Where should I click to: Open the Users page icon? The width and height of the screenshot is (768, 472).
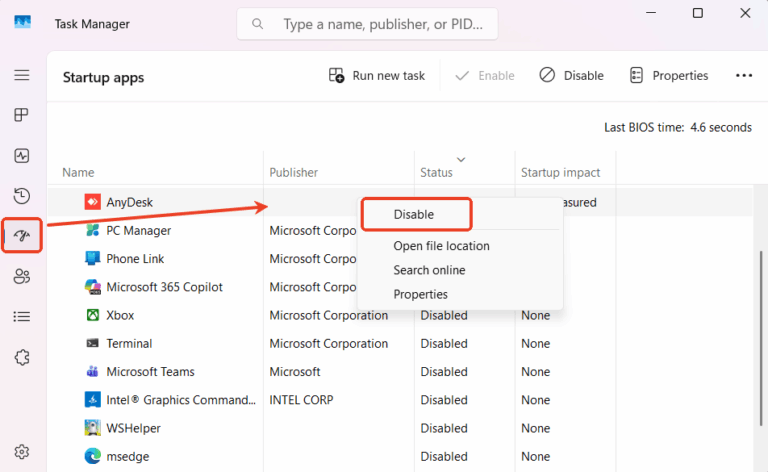(x=22, y=276)
